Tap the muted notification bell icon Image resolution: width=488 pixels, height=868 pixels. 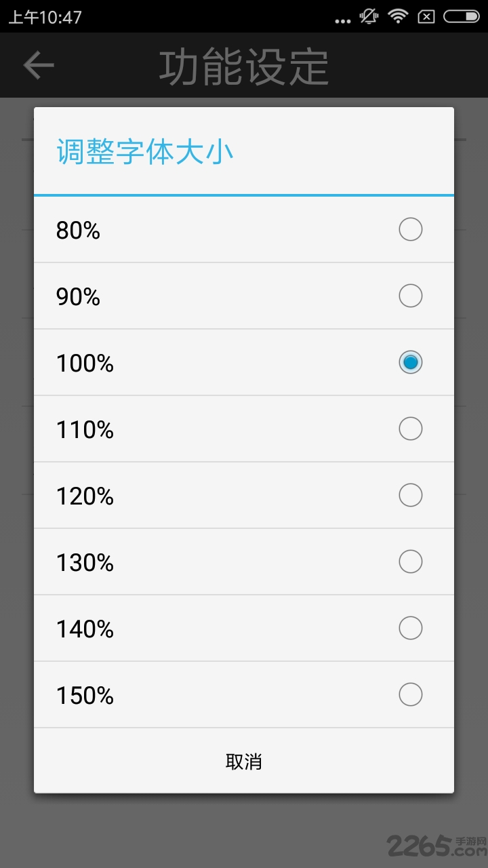[x=369, y=16]
